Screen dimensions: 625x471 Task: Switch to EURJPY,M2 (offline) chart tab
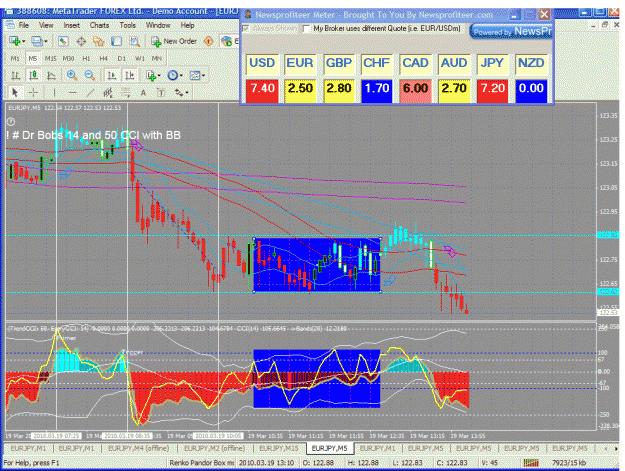tap(214, 449)
